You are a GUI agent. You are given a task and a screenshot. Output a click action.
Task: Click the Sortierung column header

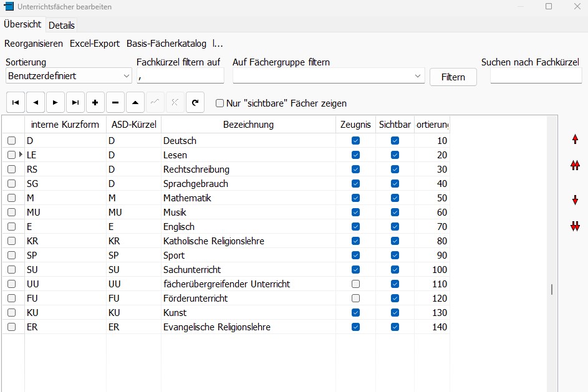click(432, 125)
